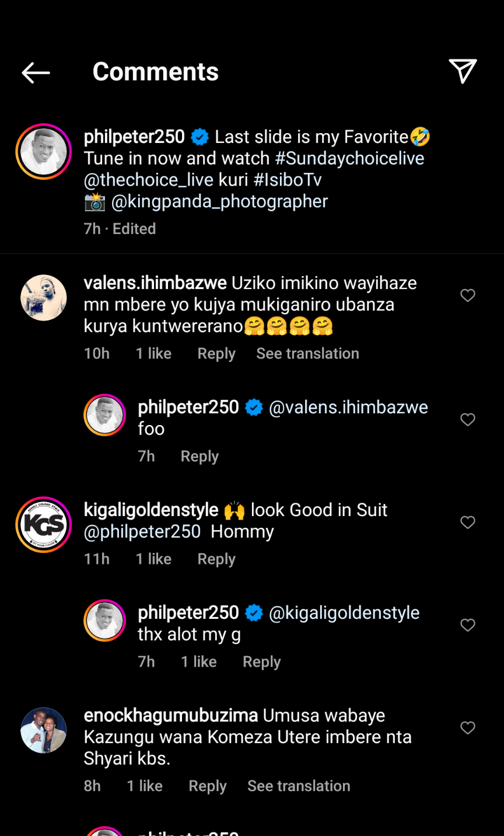
Task: Open philpeter250's profile picture in caption
Action: point(44,151)
